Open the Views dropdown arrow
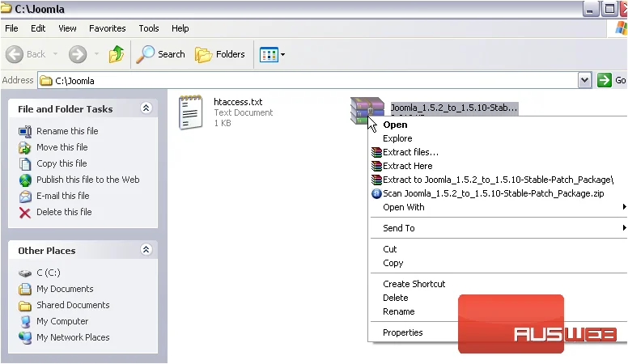The height and width of the screenshot is (364, 628). pyautogui.click(x=282, y=54)
